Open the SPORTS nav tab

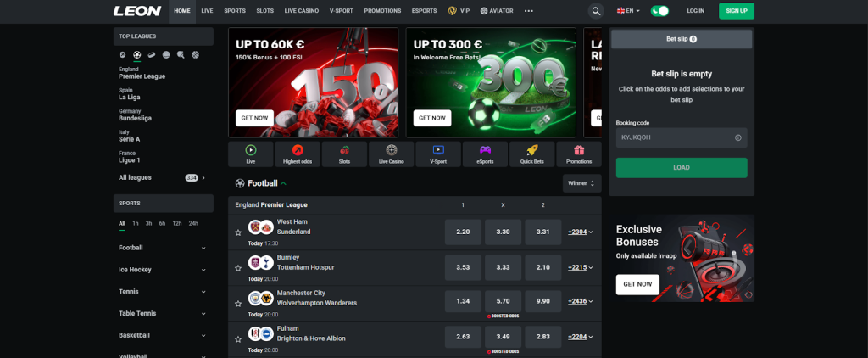click(235, 11)
